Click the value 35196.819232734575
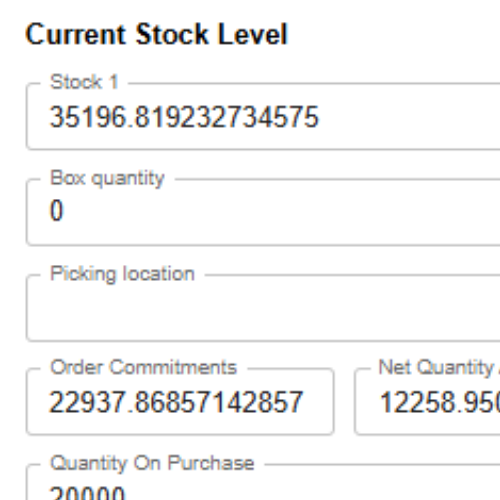Screen dimensions: 500x500 pyautogui.click(x=184, y=117)
